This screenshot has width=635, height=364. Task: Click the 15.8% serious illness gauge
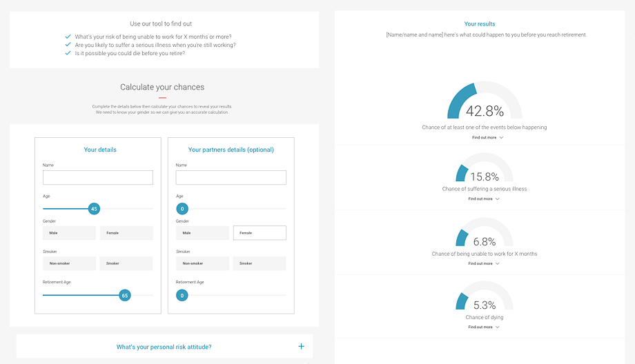pos(485,168)
